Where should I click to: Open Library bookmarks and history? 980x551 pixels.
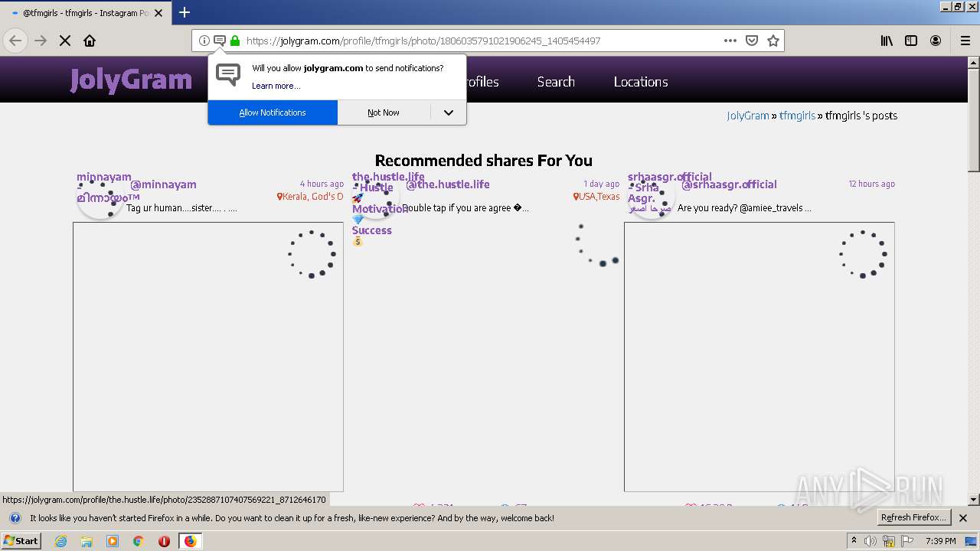(887, 41)
